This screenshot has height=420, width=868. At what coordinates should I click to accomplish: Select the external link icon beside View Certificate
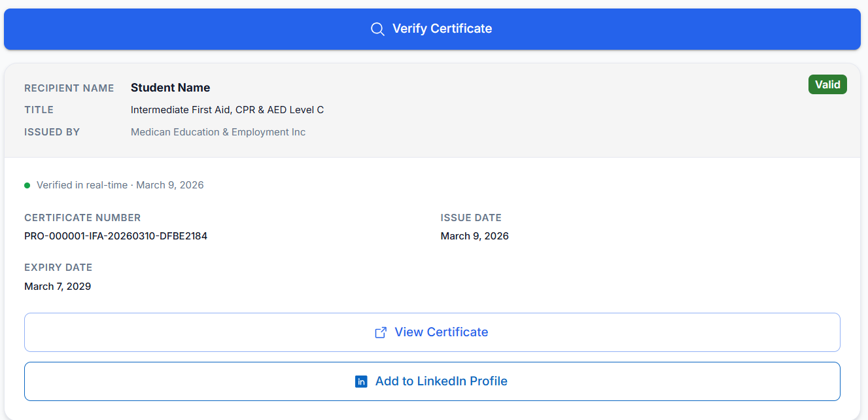tap(380, 332)
